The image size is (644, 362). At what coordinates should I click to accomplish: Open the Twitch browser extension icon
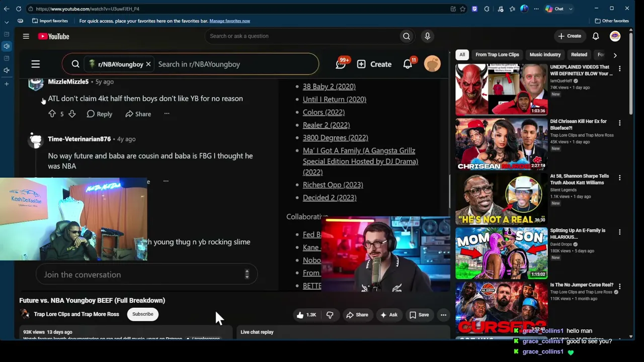[474, 9]
